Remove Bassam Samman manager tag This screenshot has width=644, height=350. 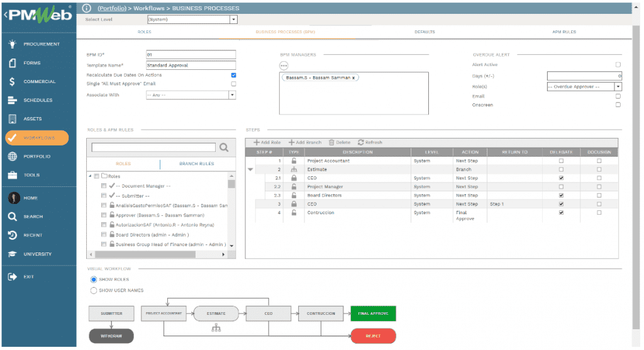tap(353, 77)
